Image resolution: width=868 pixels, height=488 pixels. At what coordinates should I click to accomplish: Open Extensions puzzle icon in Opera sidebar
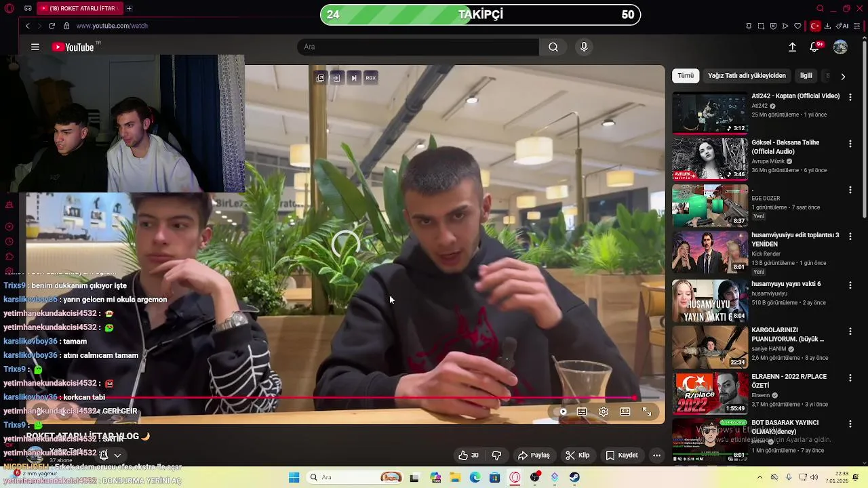(9, 256)
